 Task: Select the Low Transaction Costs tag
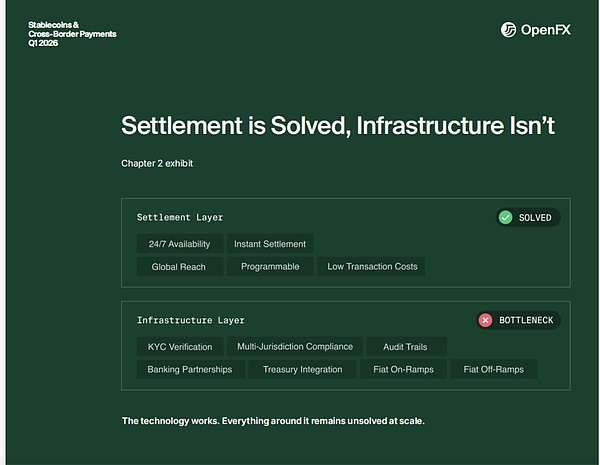tap(373, 267)
